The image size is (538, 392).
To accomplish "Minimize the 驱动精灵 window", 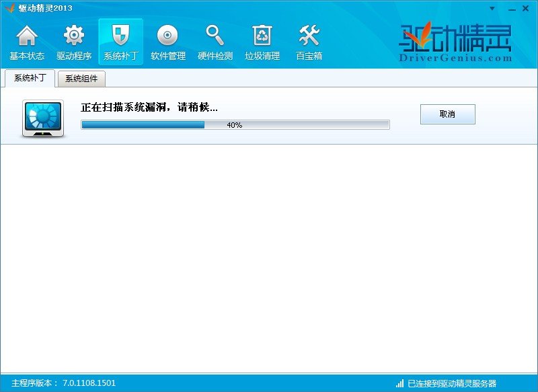I will click(512, 9).
